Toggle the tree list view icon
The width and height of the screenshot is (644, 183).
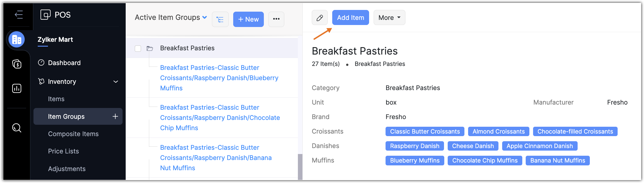(220, 19)
